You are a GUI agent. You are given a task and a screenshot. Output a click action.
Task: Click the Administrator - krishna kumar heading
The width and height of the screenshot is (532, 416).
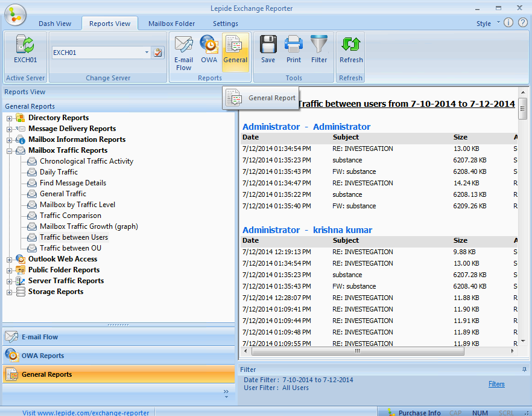307,230
